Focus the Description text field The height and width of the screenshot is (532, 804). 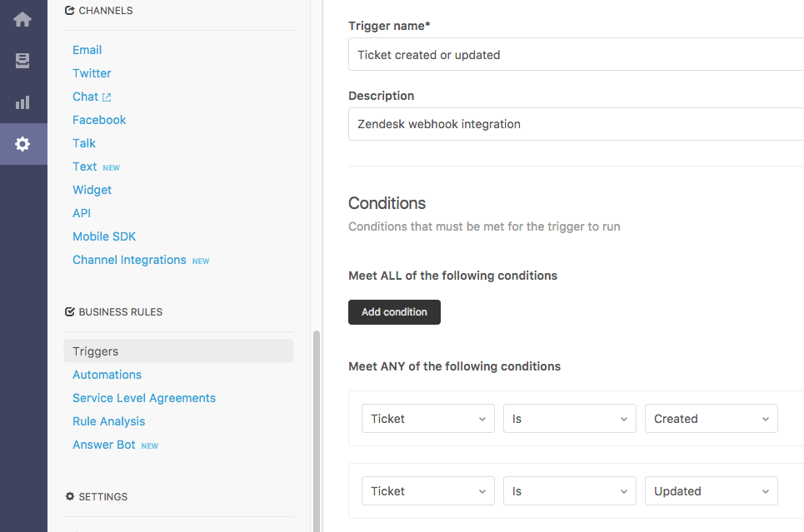(575, 124)
